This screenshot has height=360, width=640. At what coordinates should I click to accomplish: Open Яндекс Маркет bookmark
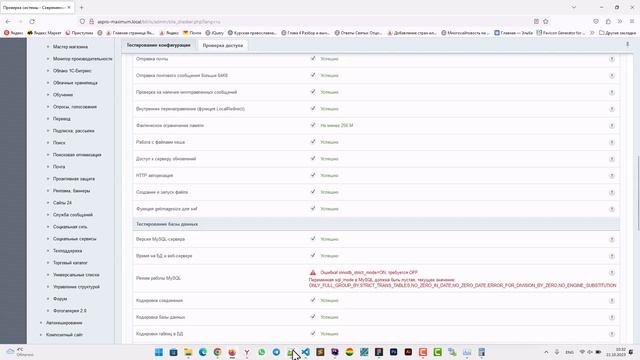point(44,33)
